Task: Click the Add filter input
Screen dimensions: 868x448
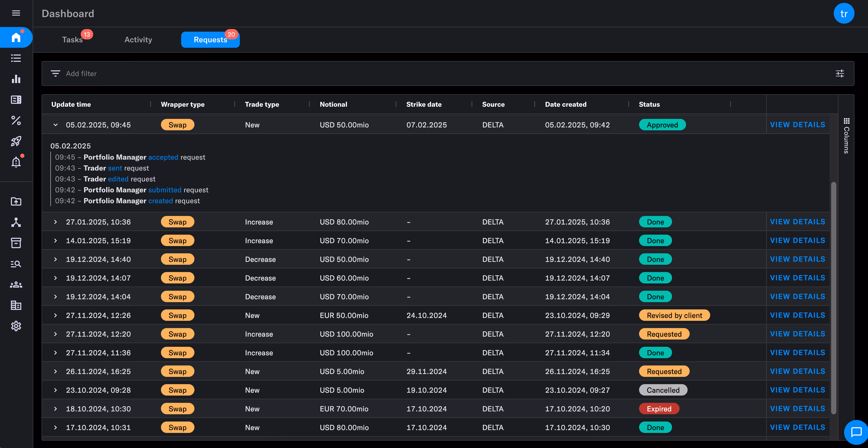Action: coord(448,73)
